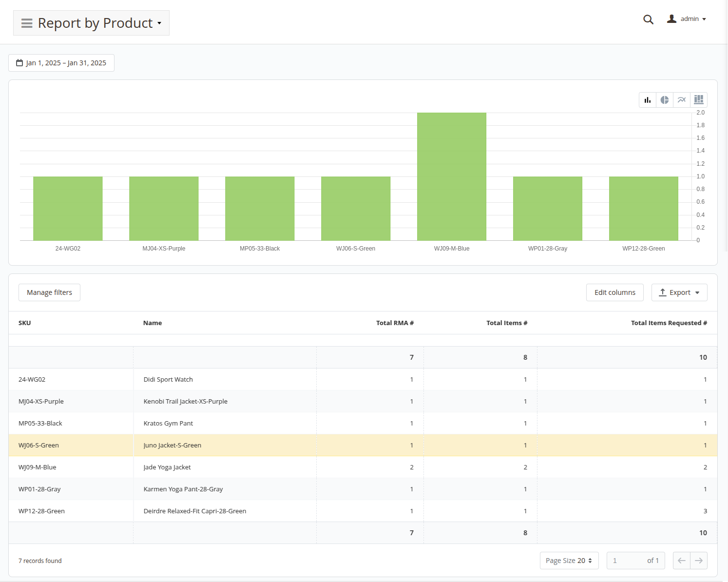Expand the Report by Product dropdown caret
This screenshot has height=582, width=728.
tap(159, 23)
